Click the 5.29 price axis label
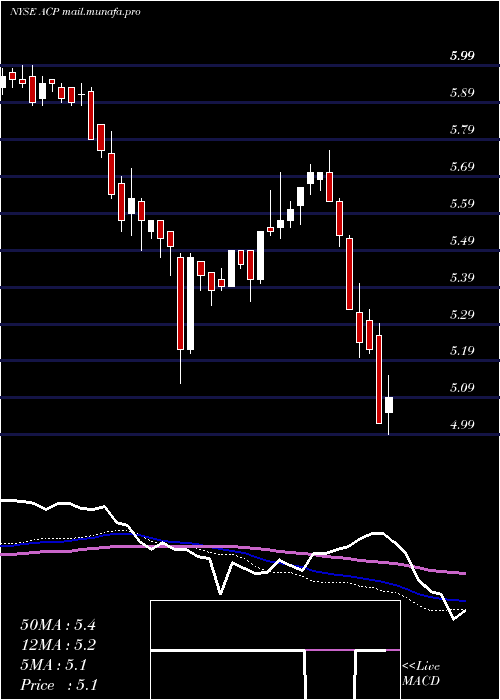This screenshot has height=700, width=500. 462,315
